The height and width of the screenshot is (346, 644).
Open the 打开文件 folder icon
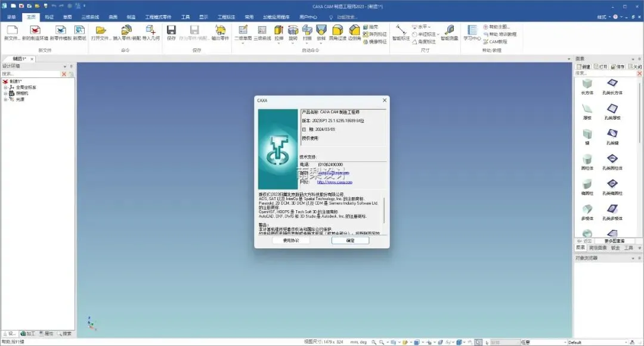[101, 30]
